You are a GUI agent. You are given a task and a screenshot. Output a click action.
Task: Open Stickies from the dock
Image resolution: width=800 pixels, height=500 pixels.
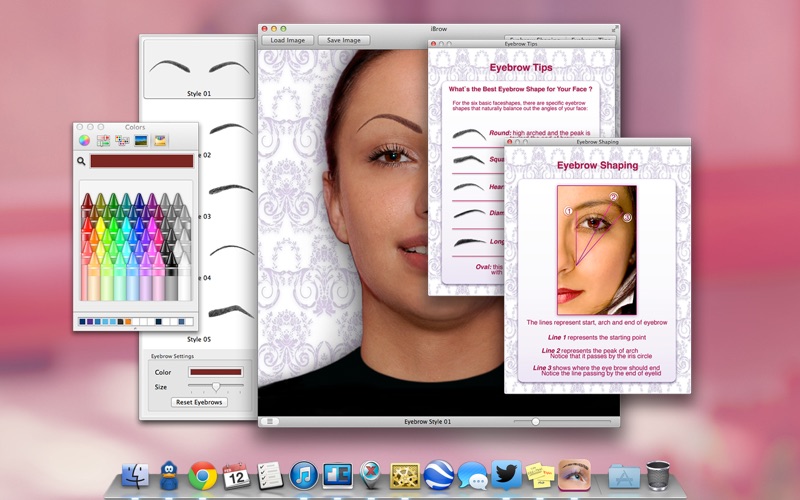540,476
